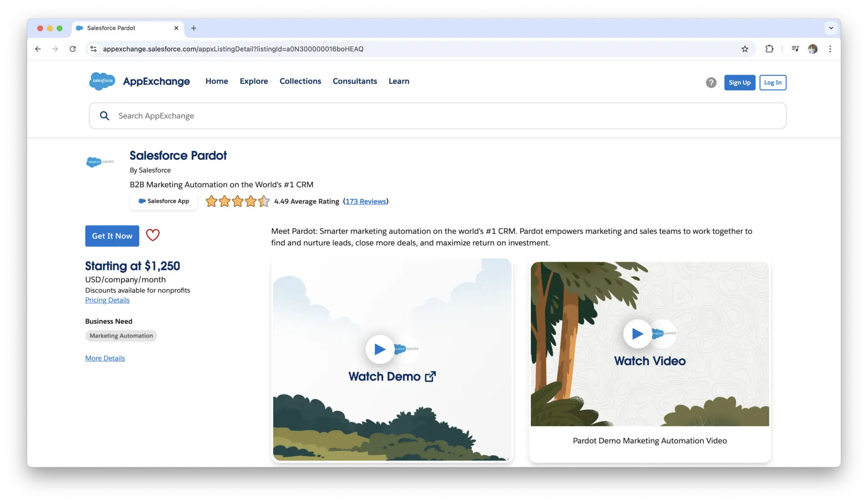868x503 pixels.
Task: Play the Watch Demo video
Action: (x=380, y=349)
